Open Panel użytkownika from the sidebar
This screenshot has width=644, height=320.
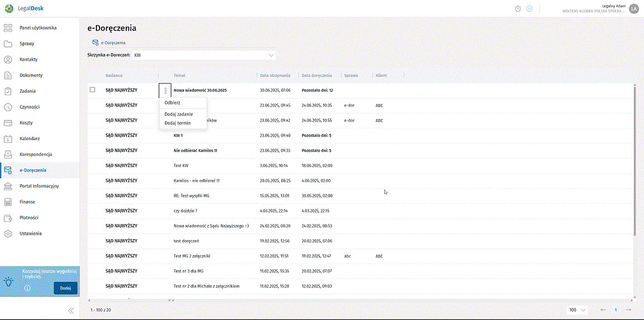click(x=38, y=28)
